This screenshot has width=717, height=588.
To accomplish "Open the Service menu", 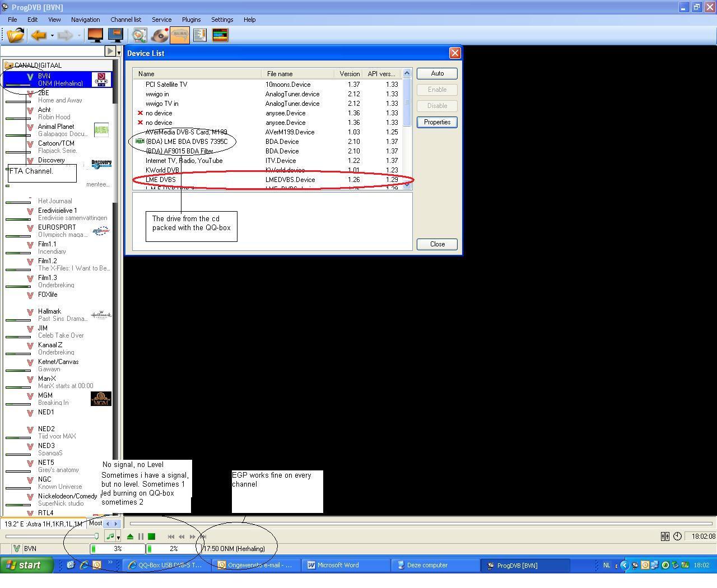I will coord(161,20).
